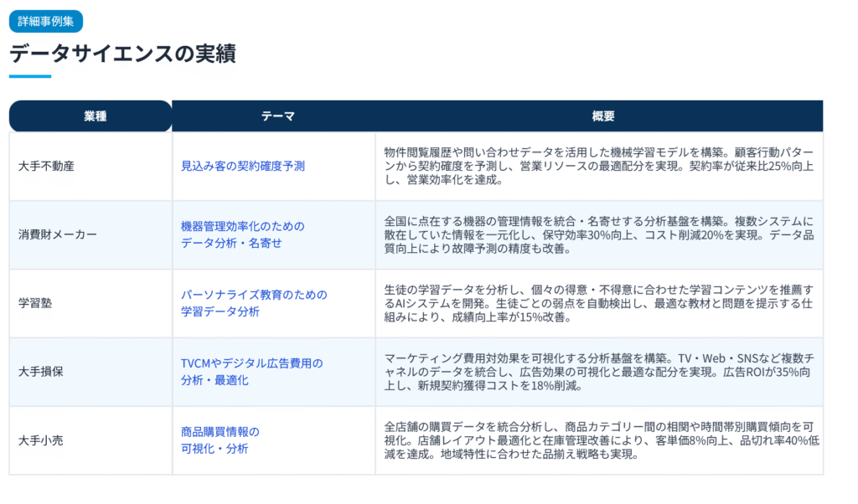Click the 概要 column header
This screenshot has width=858, height=504.
coord(599,116)
